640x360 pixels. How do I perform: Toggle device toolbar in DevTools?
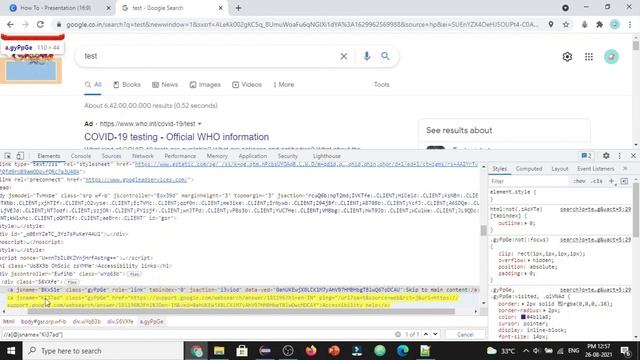pos(20,156)
